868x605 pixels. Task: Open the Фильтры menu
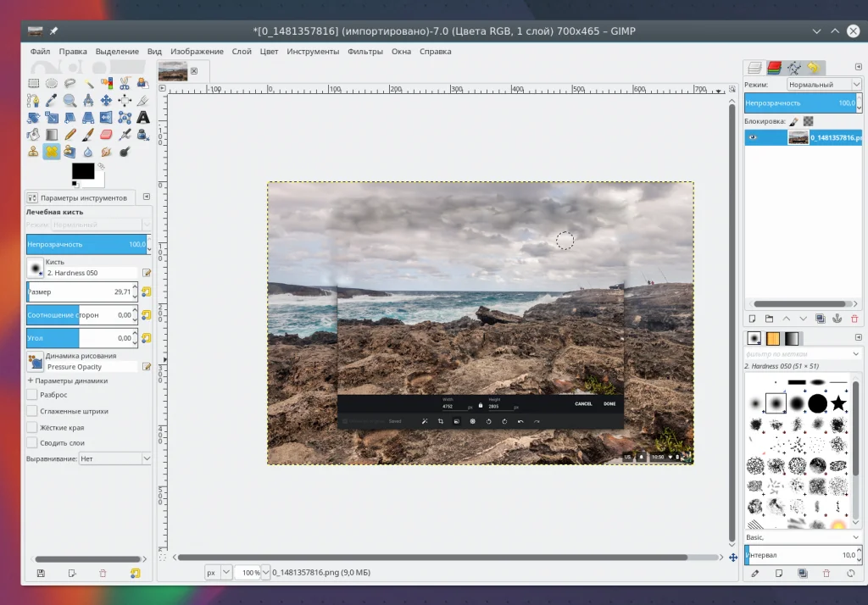(364, 52)
